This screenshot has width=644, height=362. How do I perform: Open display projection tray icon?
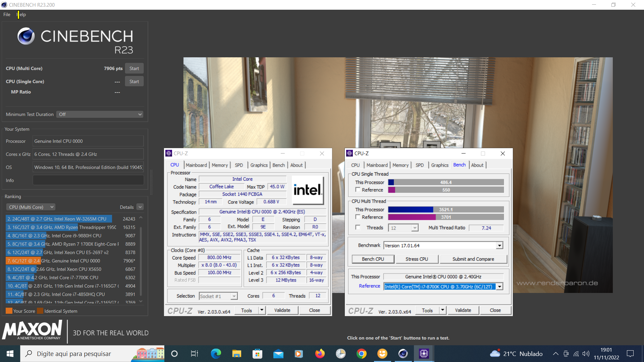[x=566, y=354]
